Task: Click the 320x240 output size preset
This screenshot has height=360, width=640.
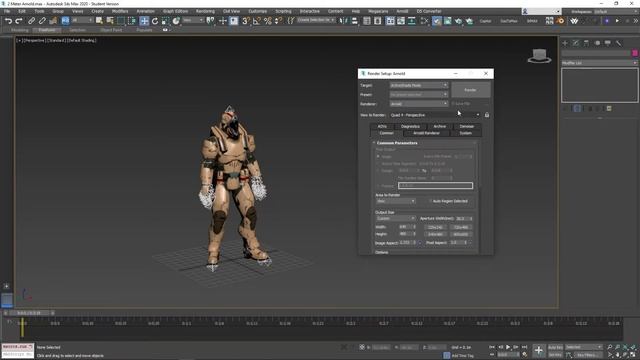Action: click(436, 227)
